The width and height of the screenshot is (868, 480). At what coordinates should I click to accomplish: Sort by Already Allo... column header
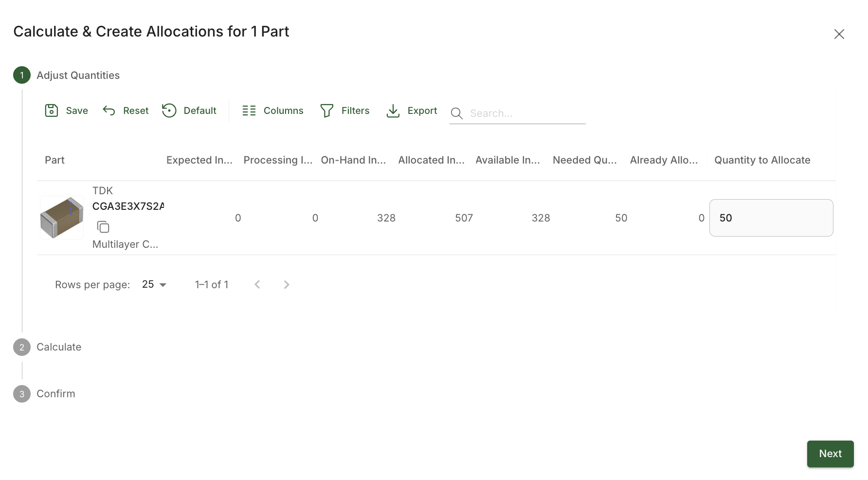click(664, 160)
